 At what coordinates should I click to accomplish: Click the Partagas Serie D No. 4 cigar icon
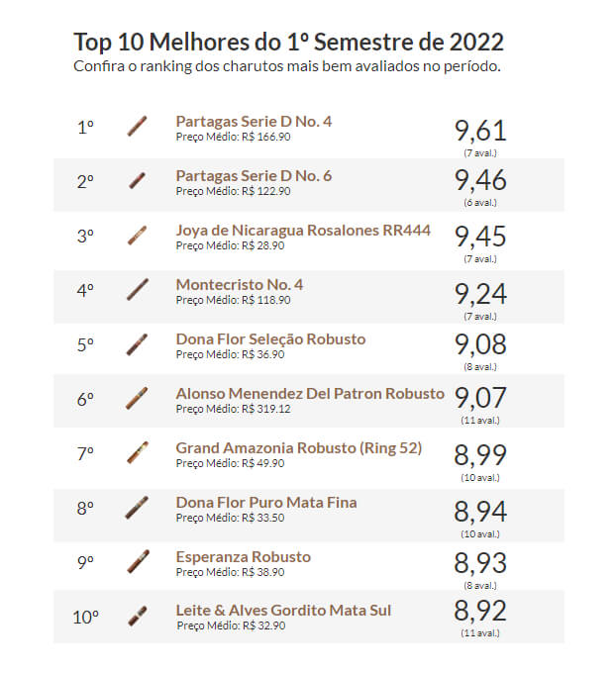(138, 127)
